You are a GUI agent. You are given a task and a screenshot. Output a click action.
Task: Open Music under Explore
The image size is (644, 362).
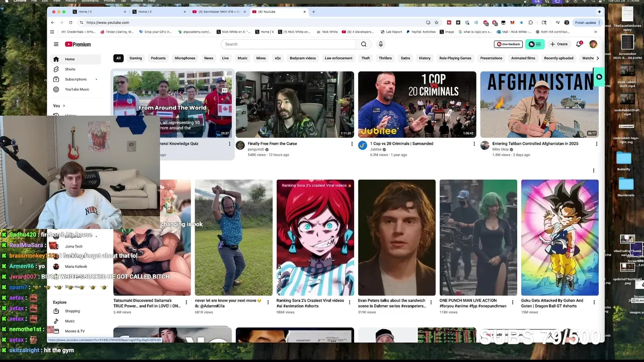click(76, 321)
